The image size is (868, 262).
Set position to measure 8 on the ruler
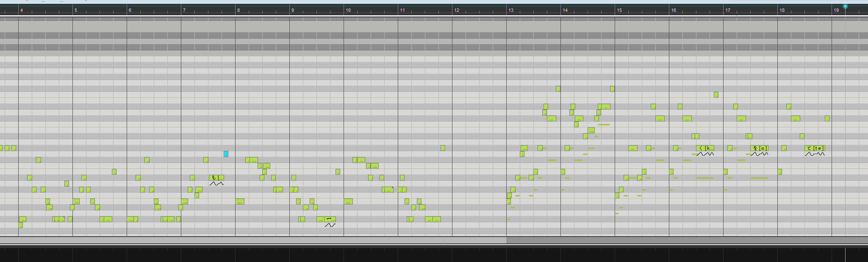coord(238,10)
